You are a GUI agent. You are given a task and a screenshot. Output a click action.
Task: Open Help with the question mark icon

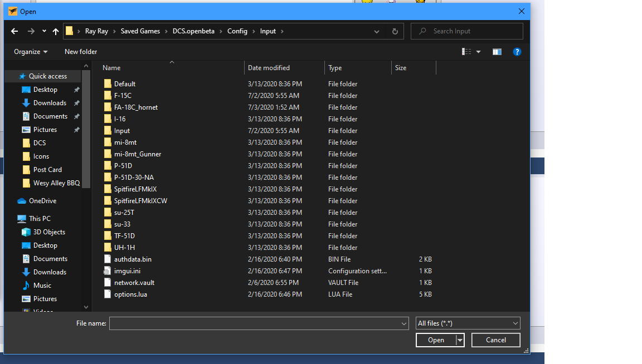pyautogui.click(x=517, y=52)
